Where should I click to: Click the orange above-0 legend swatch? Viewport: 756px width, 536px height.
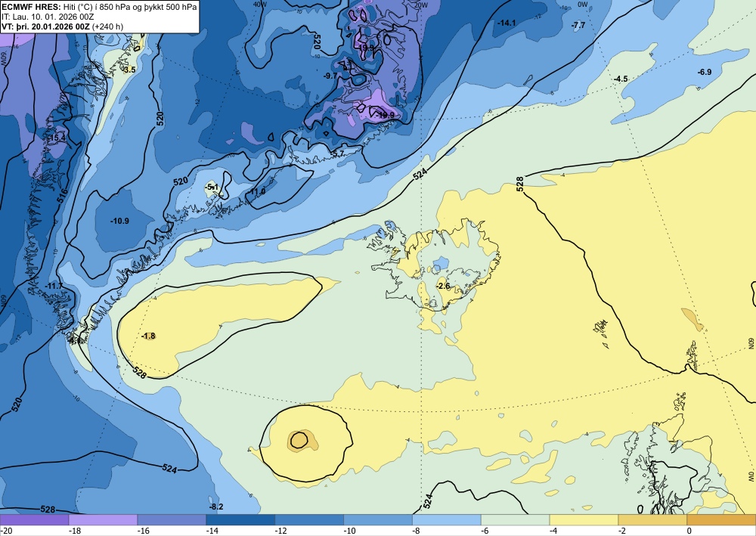pyautogui.click(x=722, y=519)
